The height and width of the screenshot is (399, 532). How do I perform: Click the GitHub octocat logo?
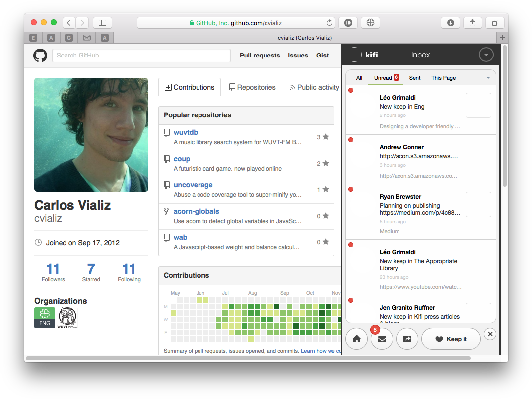pyautogui.click(x=40, y=56)
